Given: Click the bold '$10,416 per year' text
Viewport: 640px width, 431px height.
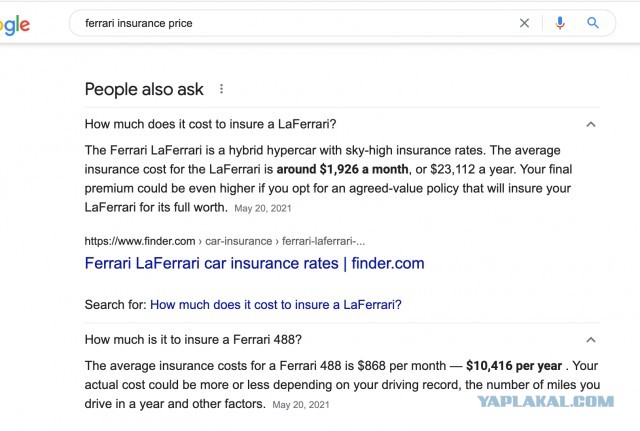Looking at the screenshot, I should click(514, 366).
